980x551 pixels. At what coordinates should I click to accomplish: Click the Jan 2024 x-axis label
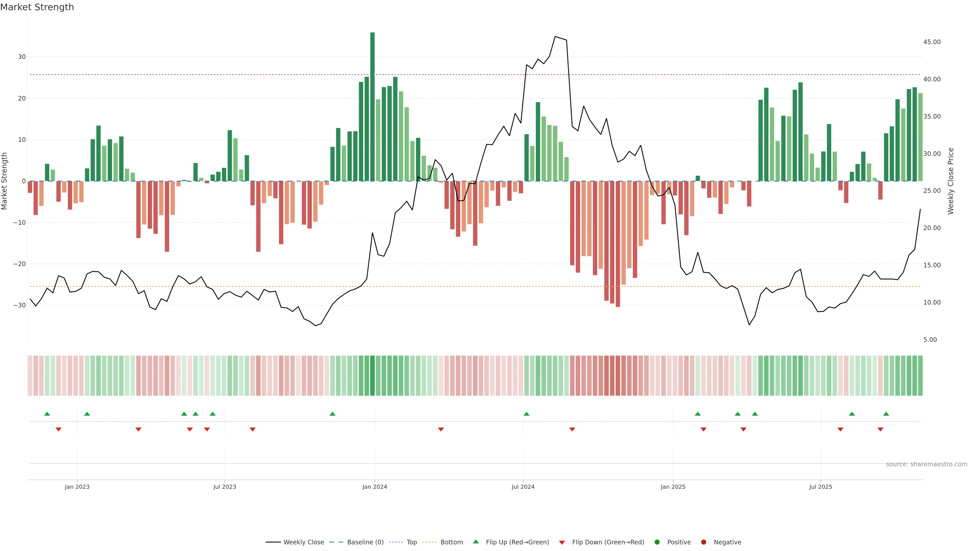coord(375,487)
